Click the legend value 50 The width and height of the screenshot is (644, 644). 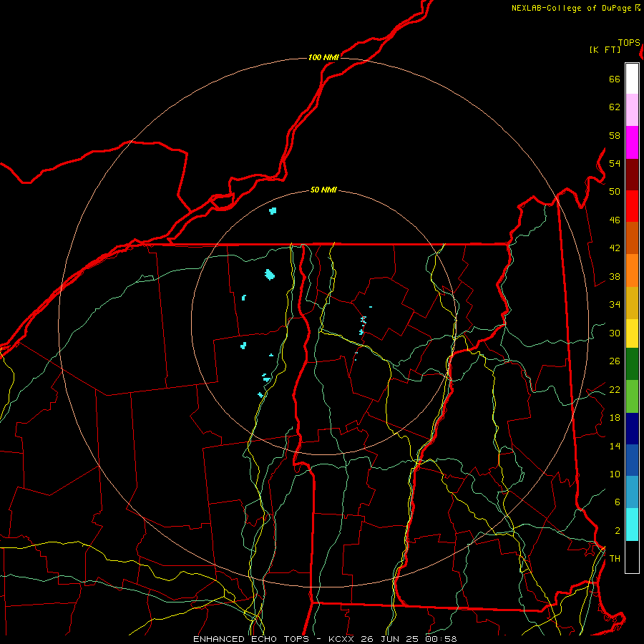(x=615, y=192)
